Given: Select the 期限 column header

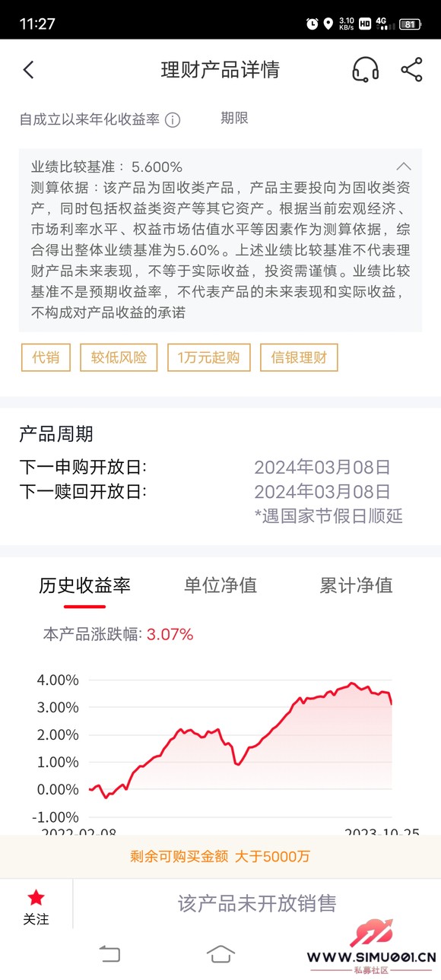Looking at the screenshot, I should (x=234, y=119).
